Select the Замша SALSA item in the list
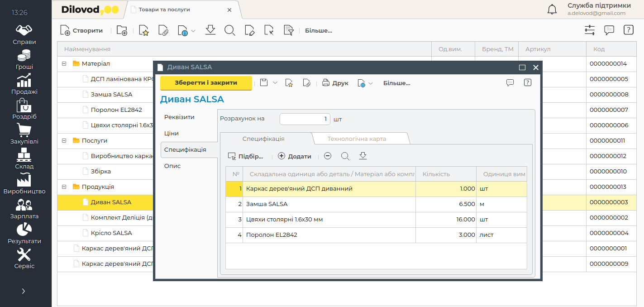 (111, 95)
